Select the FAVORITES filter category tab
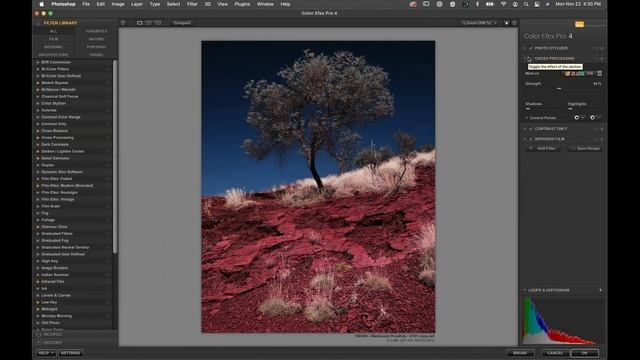 [96, 31]
